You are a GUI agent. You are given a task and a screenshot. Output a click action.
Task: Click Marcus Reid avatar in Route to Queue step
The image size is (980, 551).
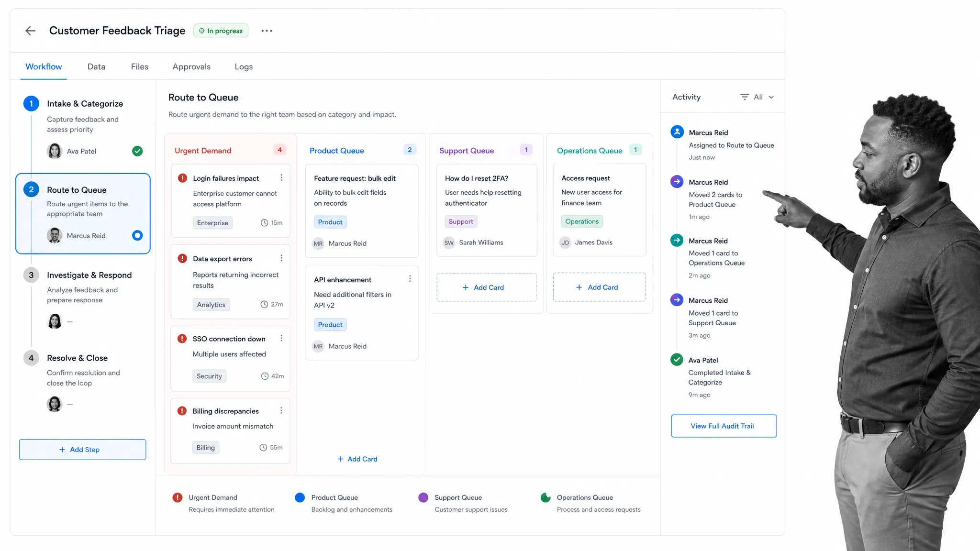(x=55, y=235)
